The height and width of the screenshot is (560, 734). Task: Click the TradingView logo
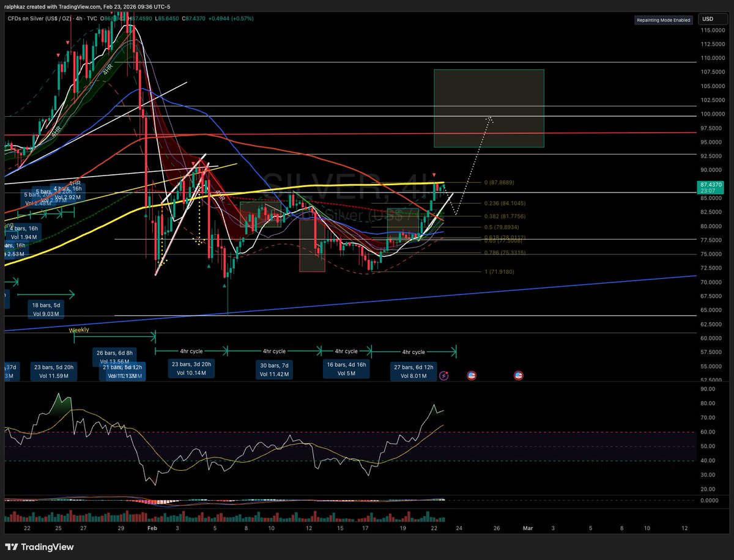click(x=40, y=547)
